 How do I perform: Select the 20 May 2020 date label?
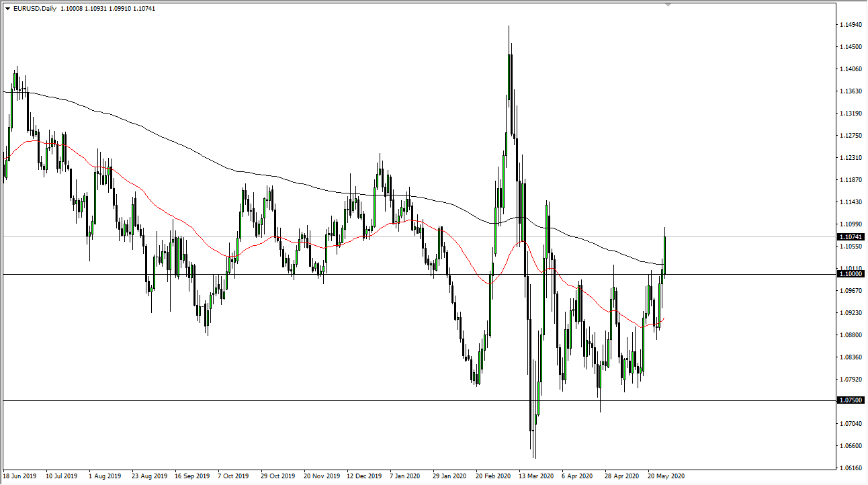tap(668, 476)
